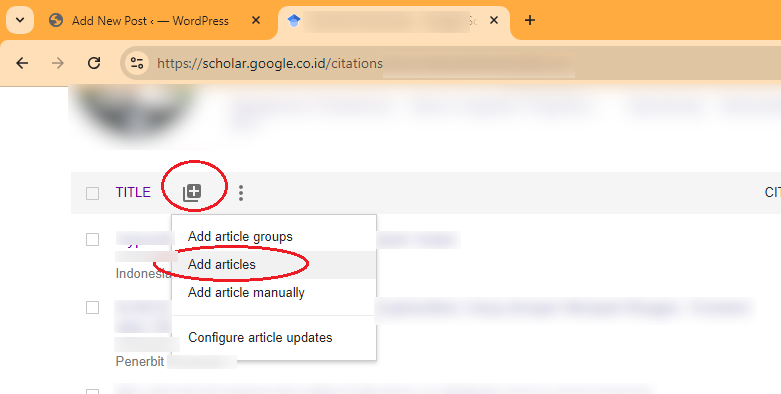Tick the checkbox of the first article

(x=93, y=240)
